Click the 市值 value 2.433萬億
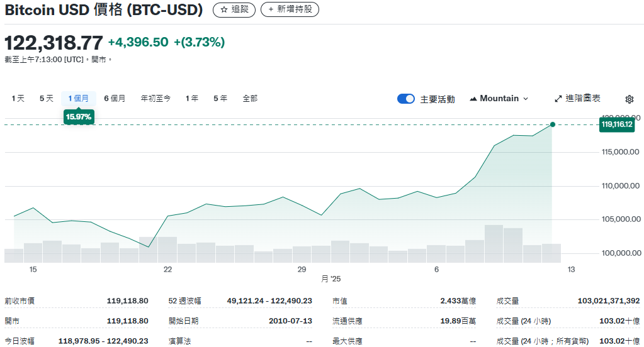This screenshot has height=347, width=644. pos(458,300)
